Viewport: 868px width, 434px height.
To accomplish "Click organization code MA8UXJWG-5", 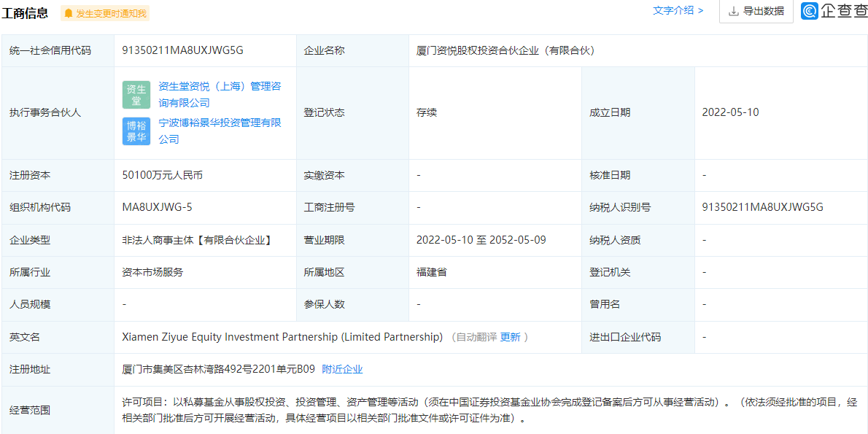I will 158,208.
